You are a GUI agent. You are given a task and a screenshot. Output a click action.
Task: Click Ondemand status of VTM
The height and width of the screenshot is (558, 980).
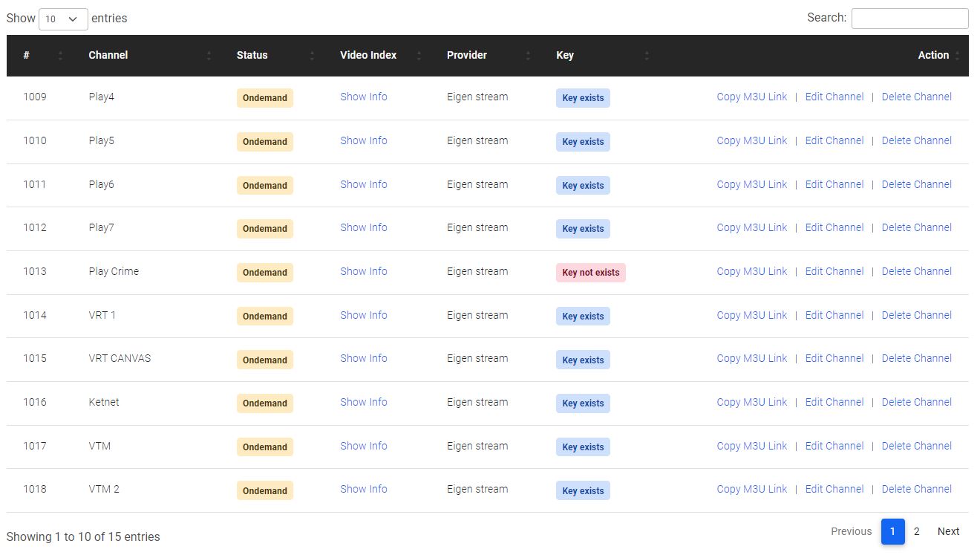[265, 447]
